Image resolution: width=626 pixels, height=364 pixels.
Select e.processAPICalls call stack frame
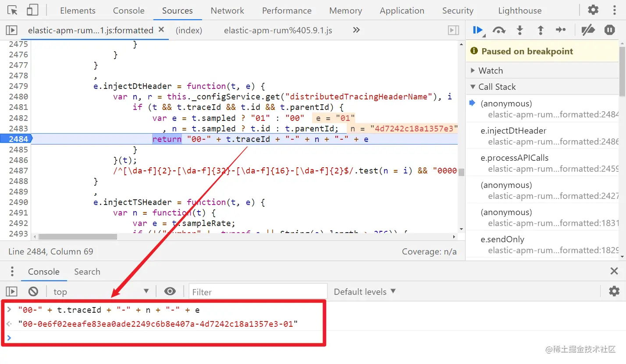[x=543, y=163]
